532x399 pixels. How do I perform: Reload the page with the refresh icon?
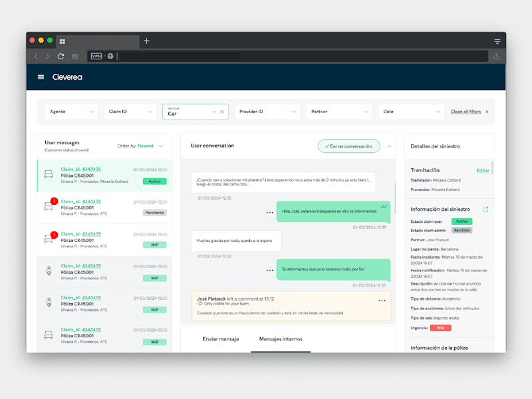(x=61, y=57)
